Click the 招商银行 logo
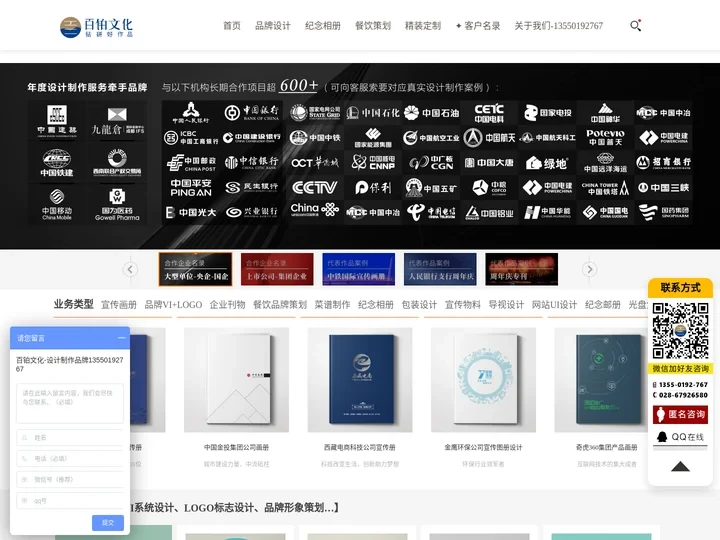The width and height of the screenshot is (720, 540). 664,162
